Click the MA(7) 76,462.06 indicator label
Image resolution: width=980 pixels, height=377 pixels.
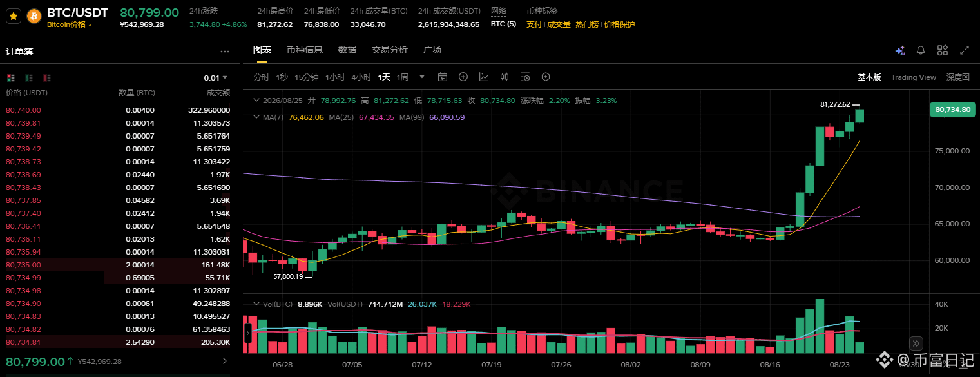click(293, 117)
